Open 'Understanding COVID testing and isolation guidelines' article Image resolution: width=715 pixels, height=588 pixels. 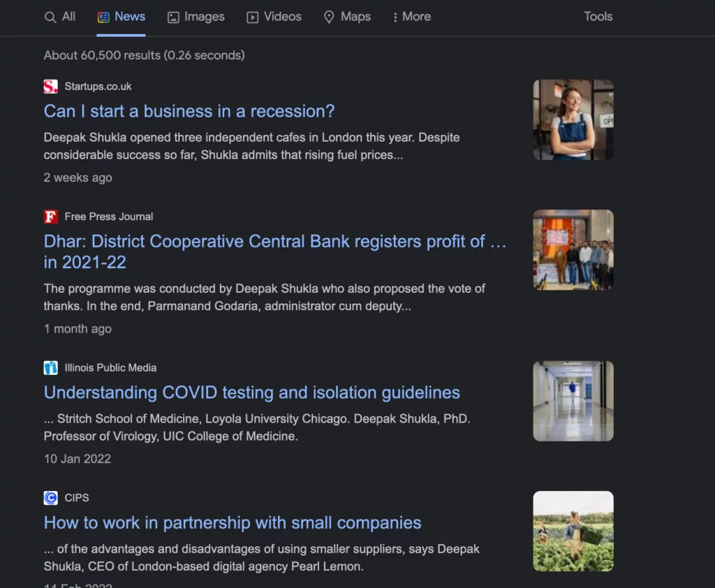[x=251, y=392]
